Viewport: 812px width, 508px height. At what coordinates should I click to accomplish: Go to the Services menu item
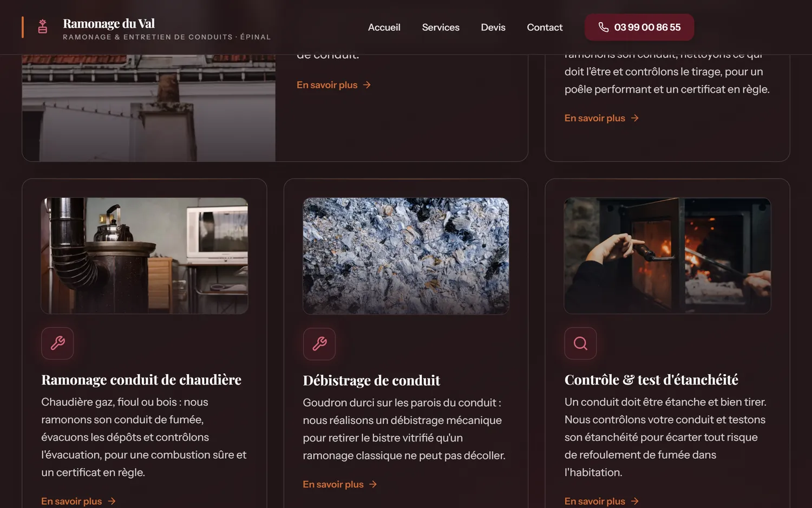441,27
